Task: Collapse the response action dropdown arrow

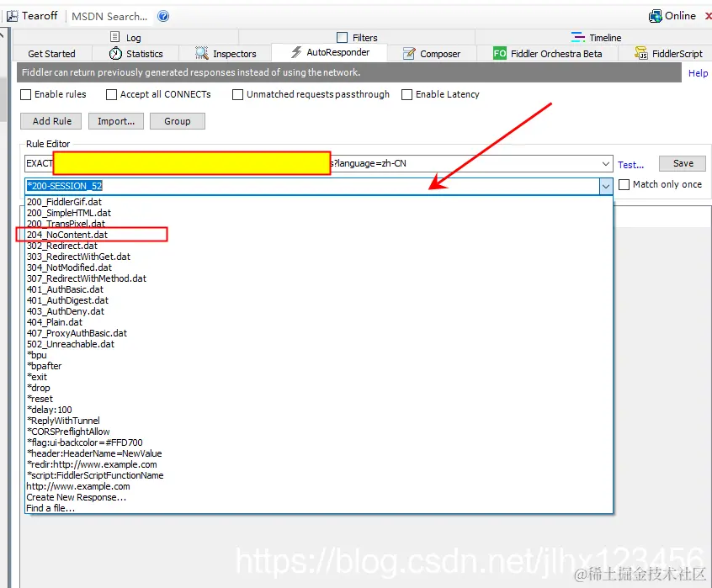Action: (x=606, y=186)
